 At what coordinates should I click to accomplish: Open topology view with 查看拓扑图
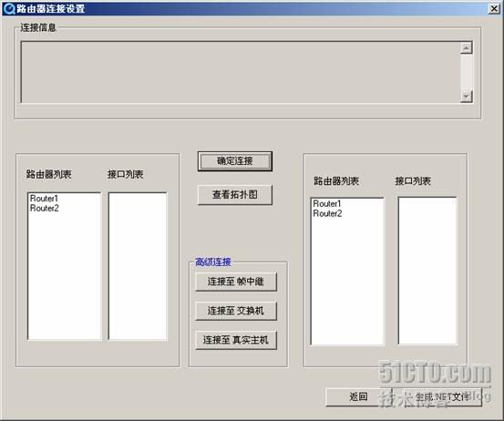click(x=234, y=195)
